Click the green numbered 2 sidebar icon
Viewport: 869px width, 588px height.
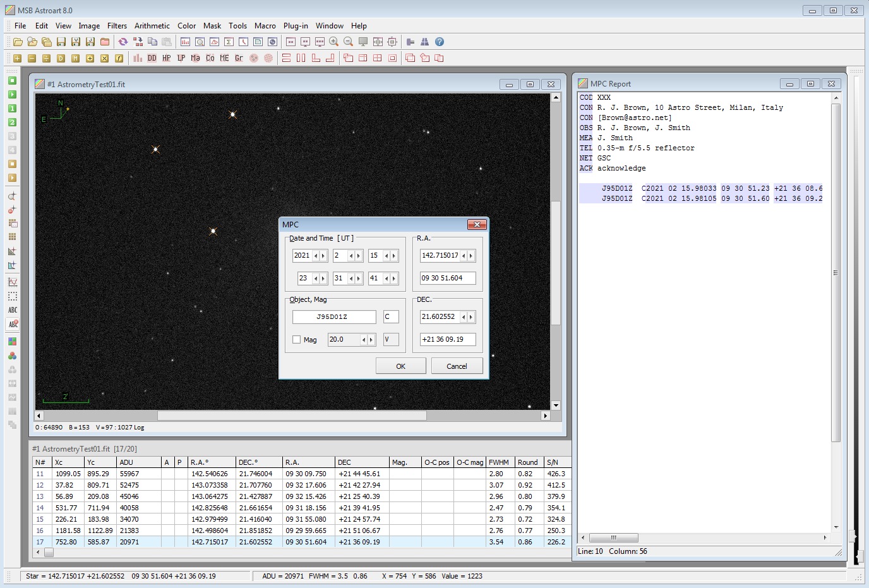coord(12,123)
